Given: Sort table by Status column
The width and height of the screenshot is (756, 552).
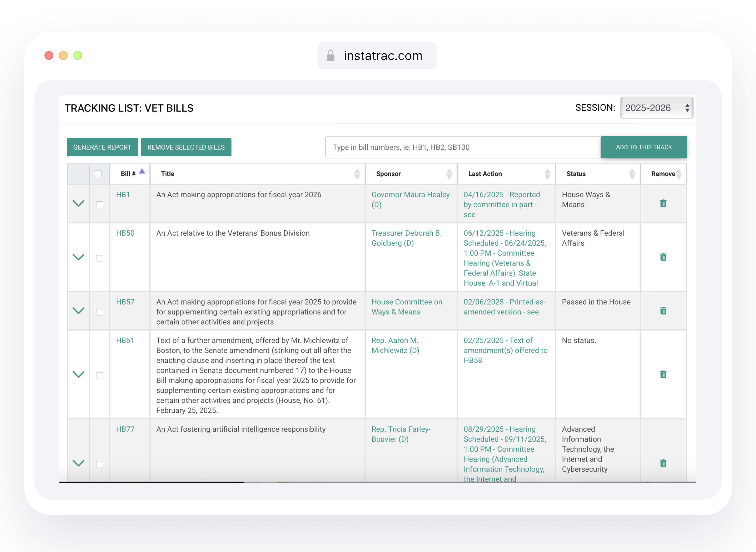Looking at the screenshot, I should coord(632,174).
